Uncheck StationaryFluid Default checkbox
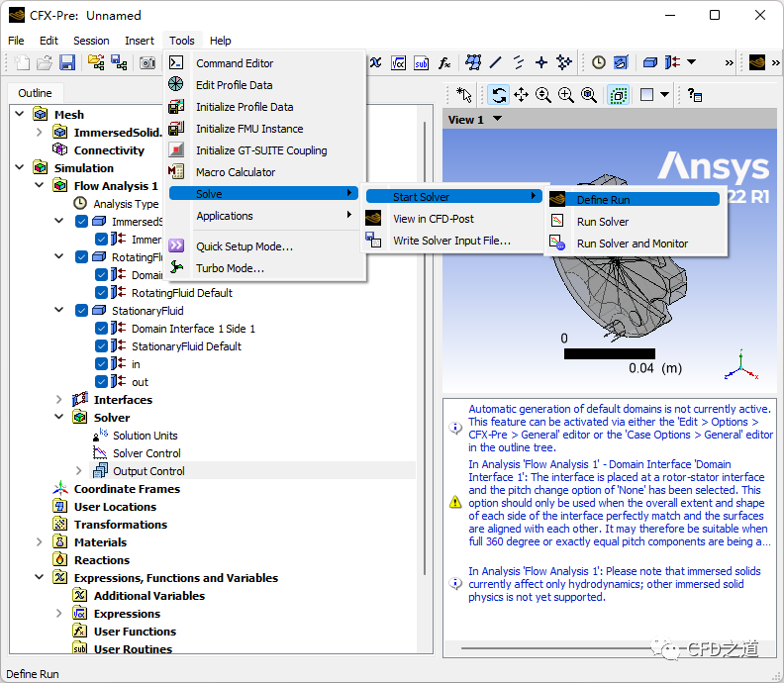The width and height of the screenshot is (784, 683). [102, 346]
